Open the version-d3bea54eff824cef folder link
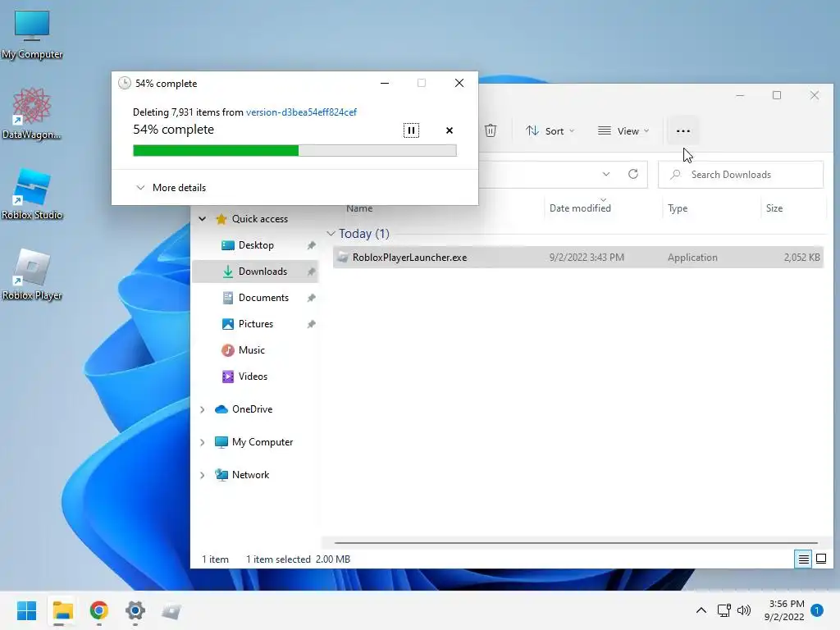 [x=301, y=112]
